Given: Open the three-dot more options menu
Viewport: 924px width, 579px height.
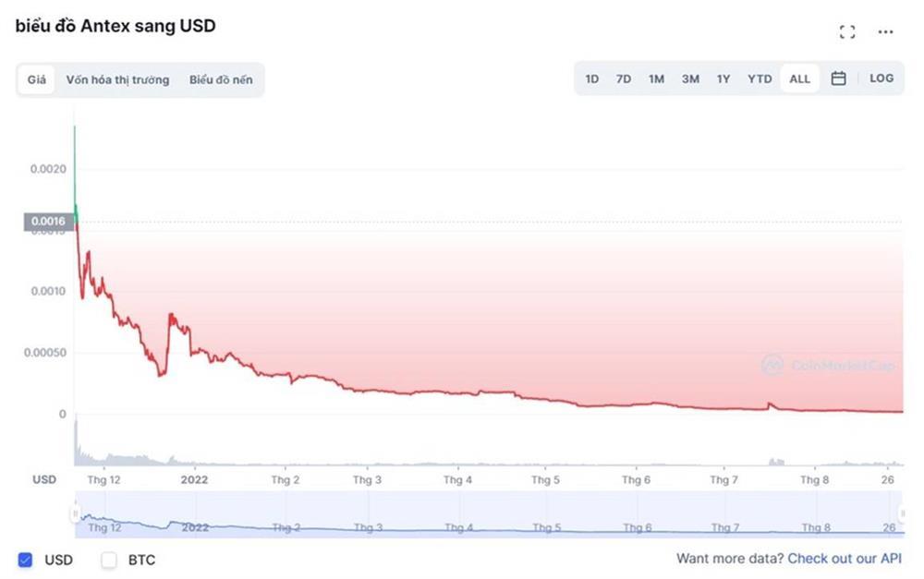Looking at the screenshot, I should pos(885,32).
